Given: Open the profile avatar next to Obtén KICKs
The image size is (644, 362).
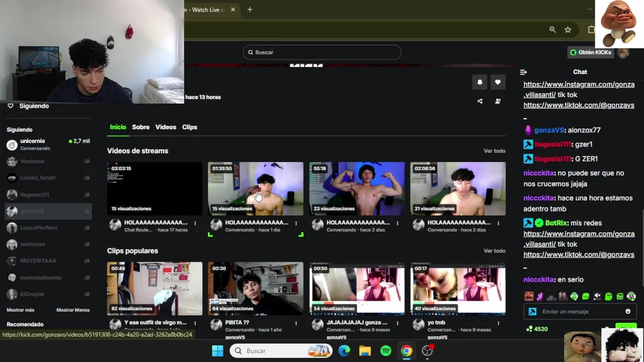Looking at the screenshot, I should coord(623,52).
